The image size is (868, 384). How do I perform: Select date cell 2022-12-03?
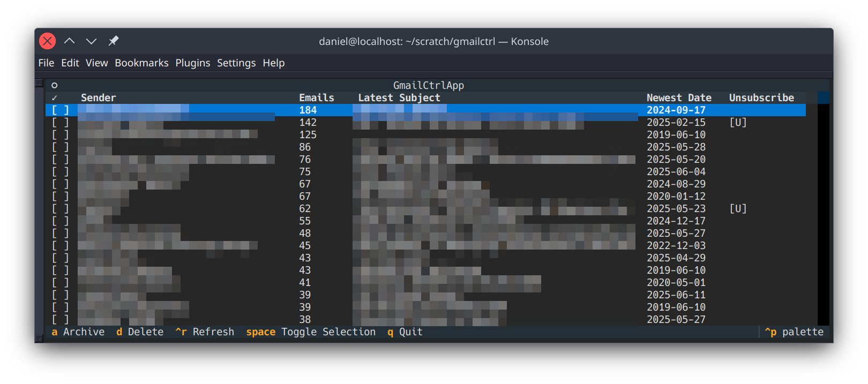click(676, 246)
